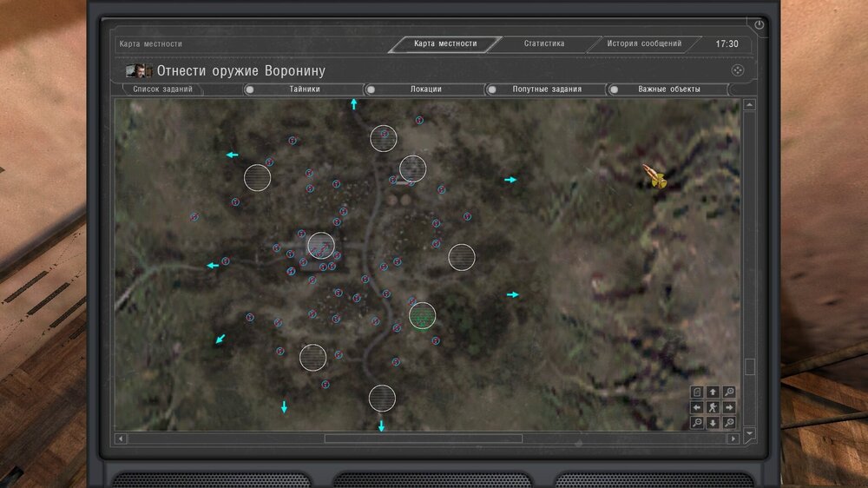Click the cyan up-arrow level exit marker
Screen dimensions: 868x488
point(354,104)
